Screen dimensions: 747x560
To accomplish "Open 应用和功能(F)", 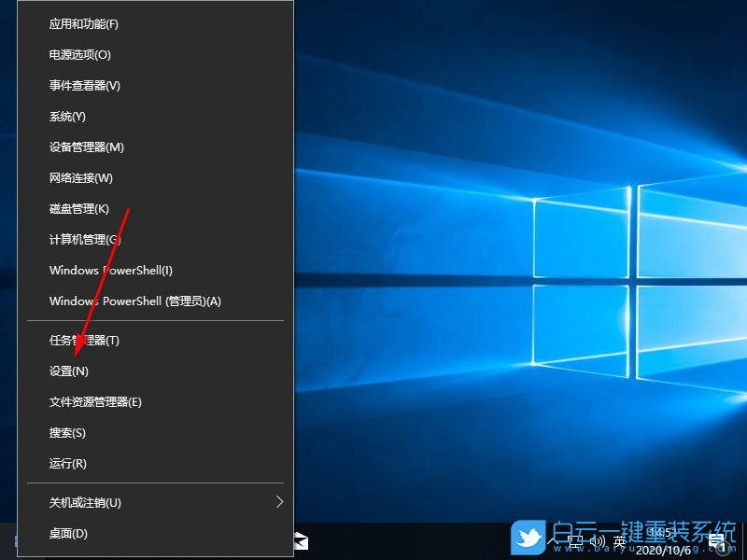I will tap(84, 23).
